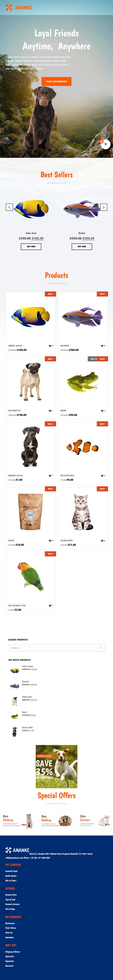113x980 pixels.
Task: Open Essential Foods footer link
Action: 11,871
